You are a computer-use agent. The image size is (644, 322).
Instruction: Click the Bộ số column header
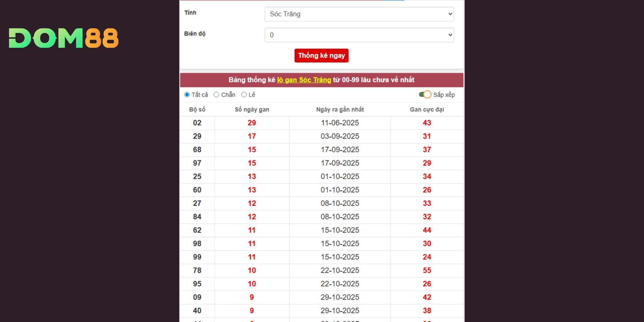point(197,109)
